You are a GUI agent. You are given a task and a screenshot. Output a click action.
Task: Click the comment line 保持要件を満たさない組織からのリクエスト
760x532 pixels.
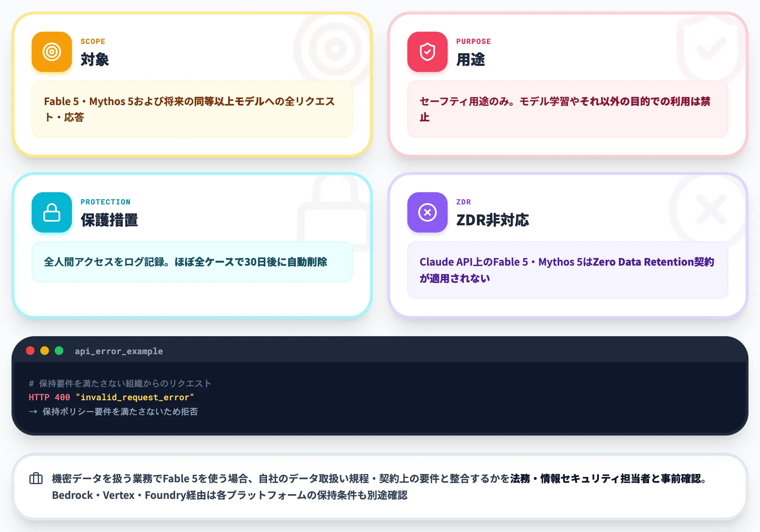point(120,383)
